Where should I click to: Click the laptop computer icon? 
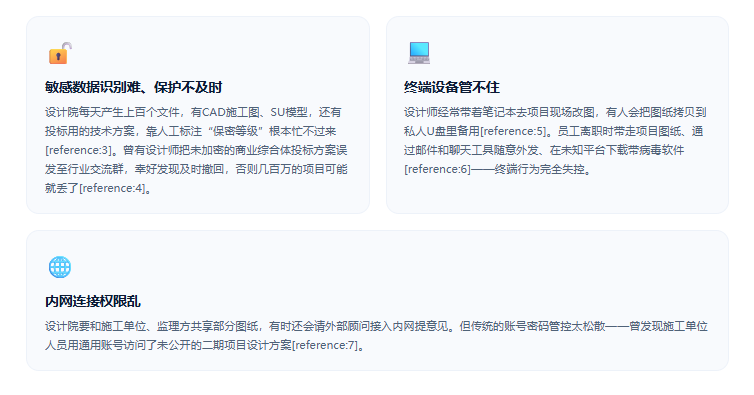tap(419, 53)
